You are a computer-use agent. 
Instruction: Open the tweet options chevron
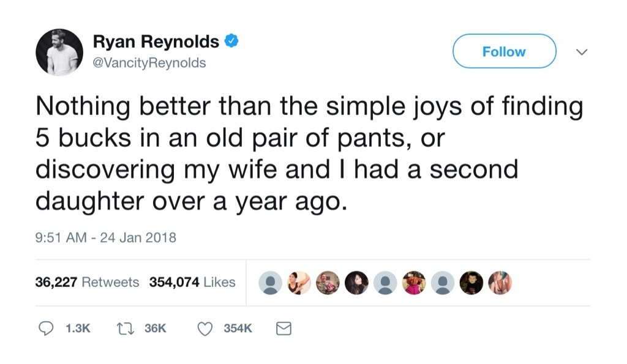pyautogui.click(x=582, y=52)
